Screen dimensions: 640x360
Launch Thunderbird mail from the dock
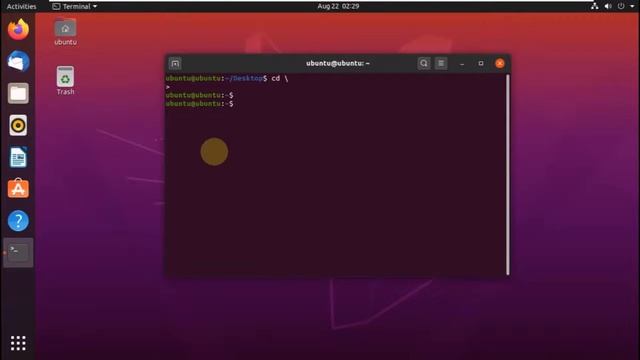click(18, 61)
